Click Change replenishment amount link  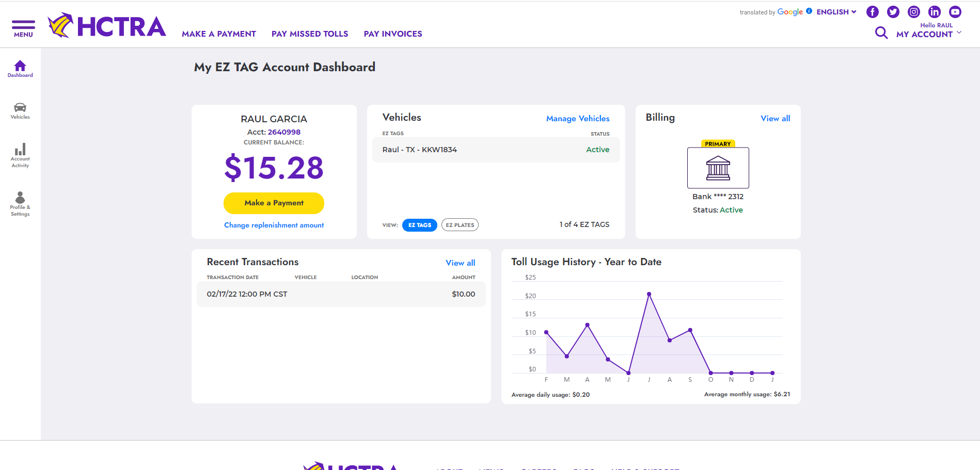(x=274, y=225)
